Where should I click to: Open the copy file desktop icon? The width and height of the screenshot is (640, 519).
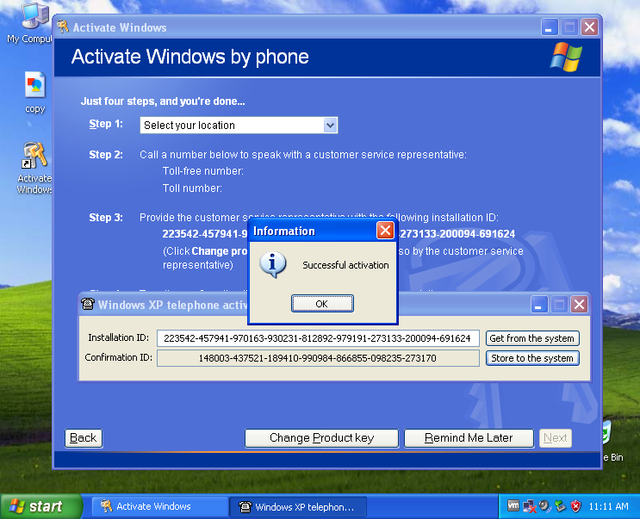point(35,93)
